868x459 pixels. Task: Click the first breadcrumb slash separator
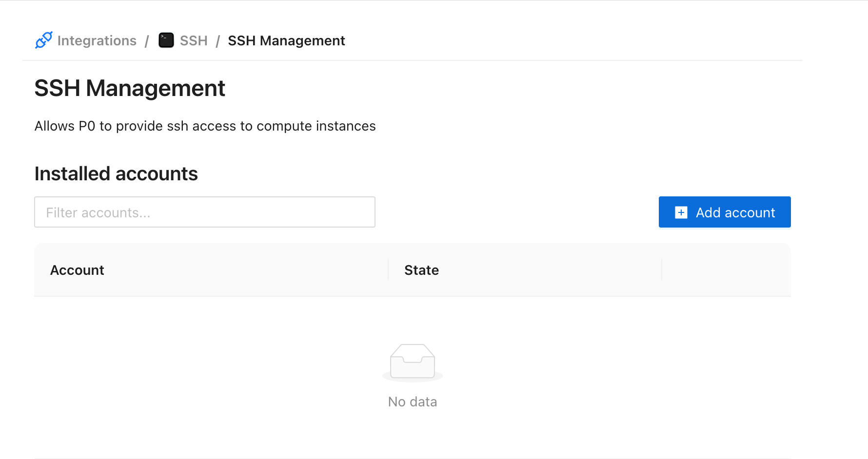point(147,41)
